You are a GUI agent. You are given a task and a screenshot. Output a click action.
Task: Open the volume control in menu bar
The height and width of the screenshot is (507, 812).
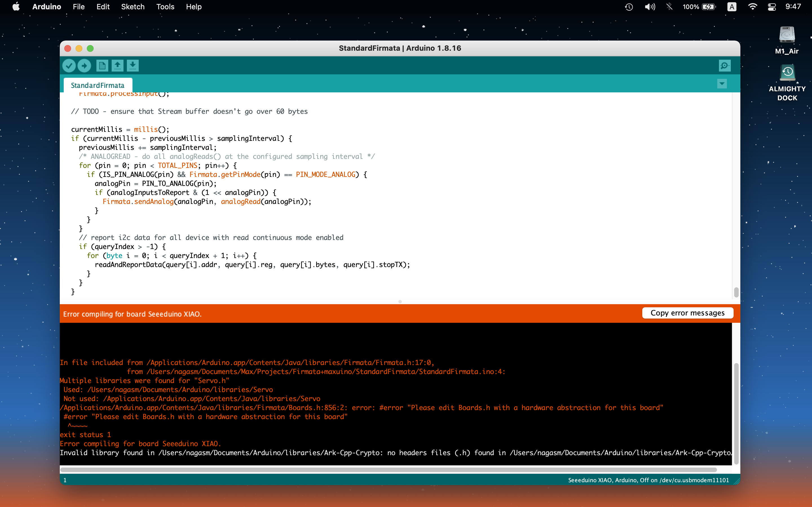point(650,7)
